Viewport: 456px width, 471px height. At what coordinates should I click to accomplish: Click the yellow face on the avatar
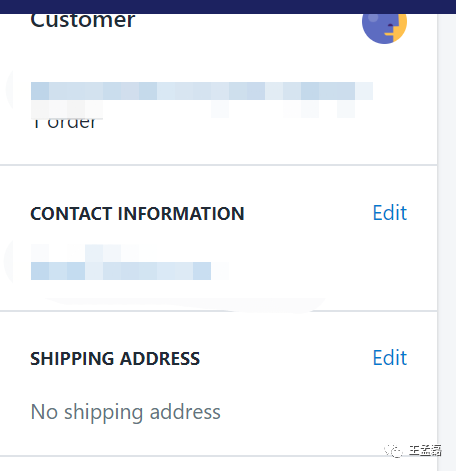click(x=399, y=27)
